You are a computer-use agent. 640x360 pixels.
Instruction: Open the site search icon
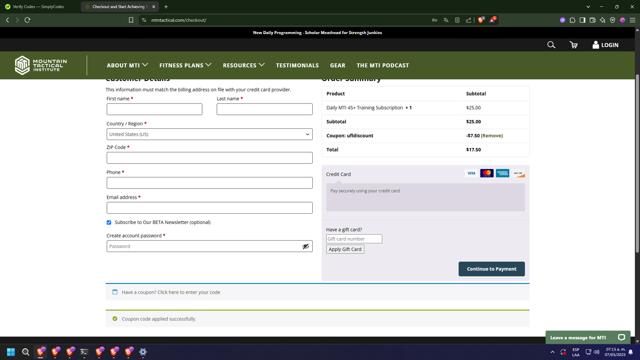pyautogui.click(x=551, y=45)
